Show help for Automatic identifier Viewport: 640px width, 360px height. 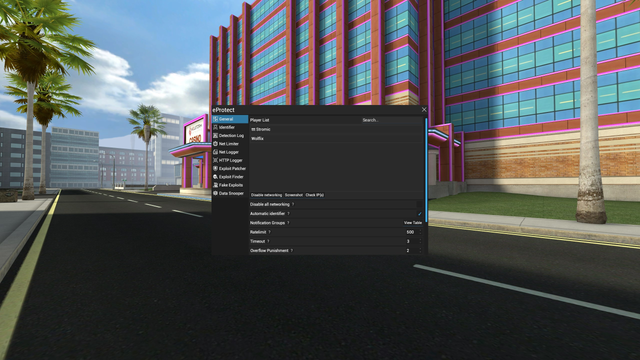click(x=289, y=213)
